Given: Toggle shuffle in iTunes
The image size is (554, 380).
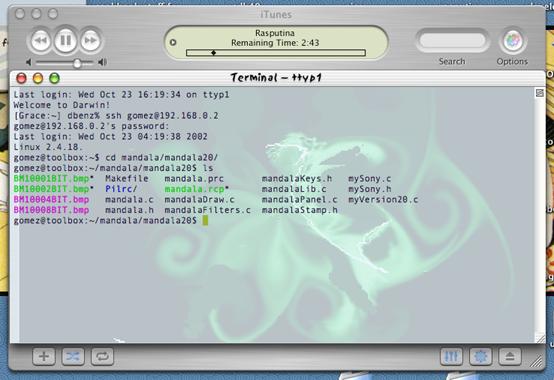Looking at the screenshot, I should 73,356.
